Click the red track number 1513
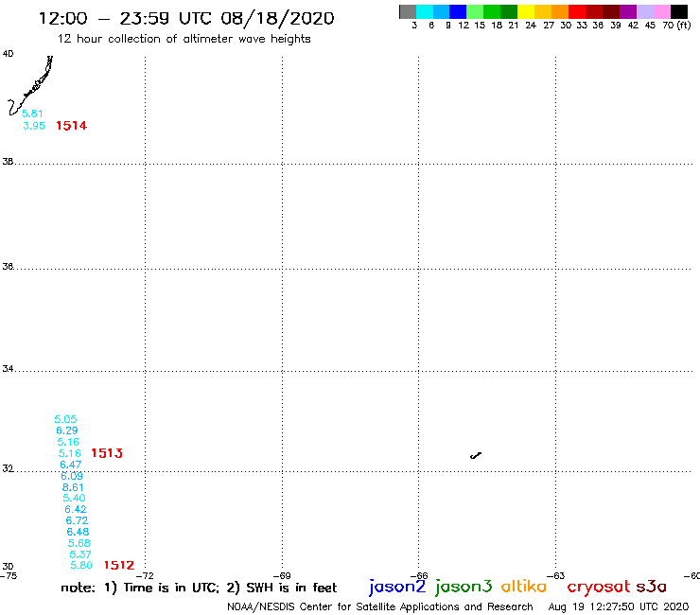The image size is (700, 615). pyautogui.click(x=107, y=453)
